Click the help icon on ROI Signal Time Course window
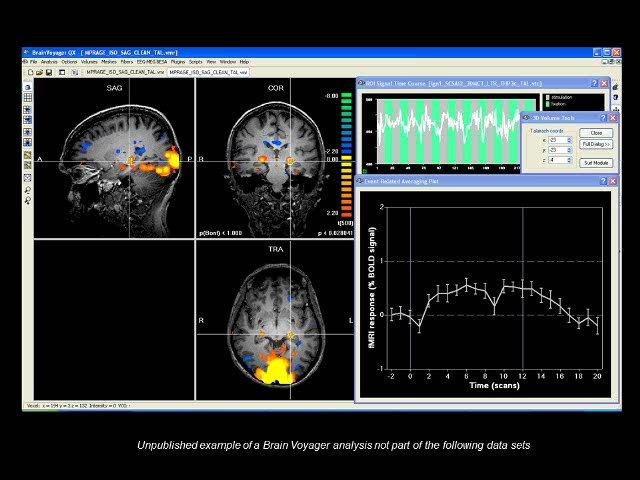Image resolution: width=640 pixels, height=480 pixels. click(592, 84)
